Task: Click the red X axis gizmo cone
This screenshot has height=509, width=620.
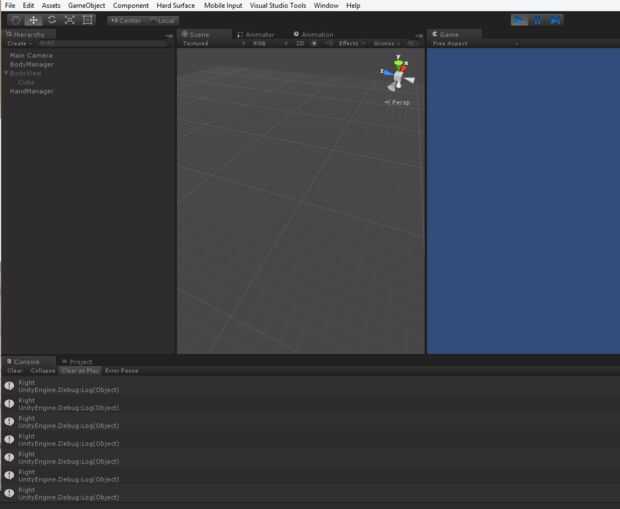Action: pyautogui.click(x=403, y=68)
